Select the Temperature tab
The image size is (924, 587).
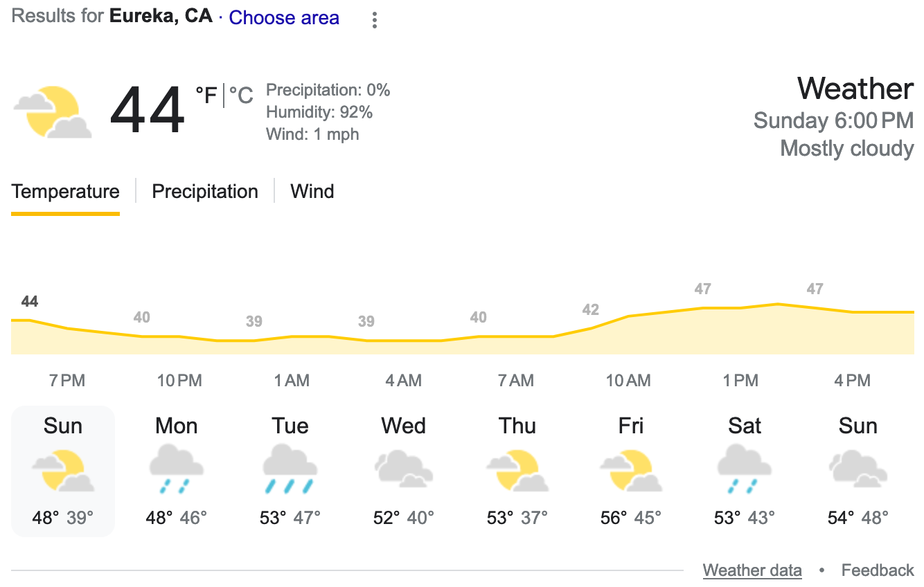point(65,192)
